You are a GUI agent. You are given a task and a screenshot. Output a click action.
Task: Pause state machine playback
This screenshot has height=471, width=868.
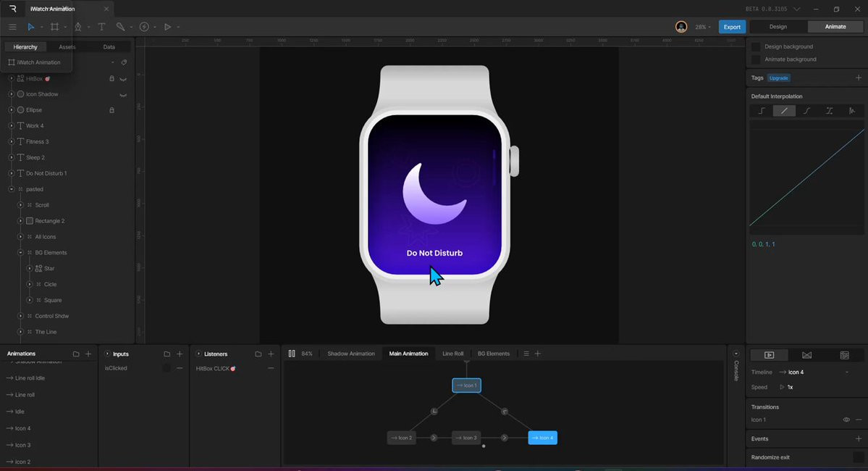click(292, 354)
